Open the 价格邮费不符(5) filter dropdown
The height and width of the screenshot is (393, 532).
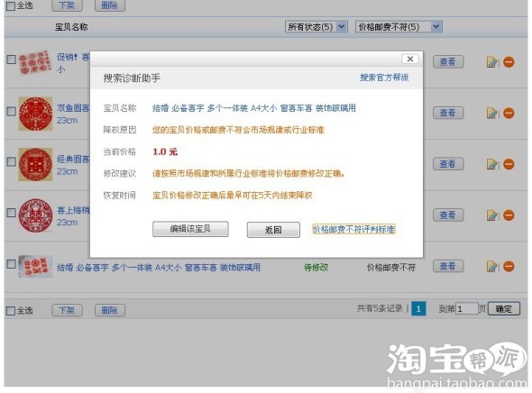pos(399,27)
